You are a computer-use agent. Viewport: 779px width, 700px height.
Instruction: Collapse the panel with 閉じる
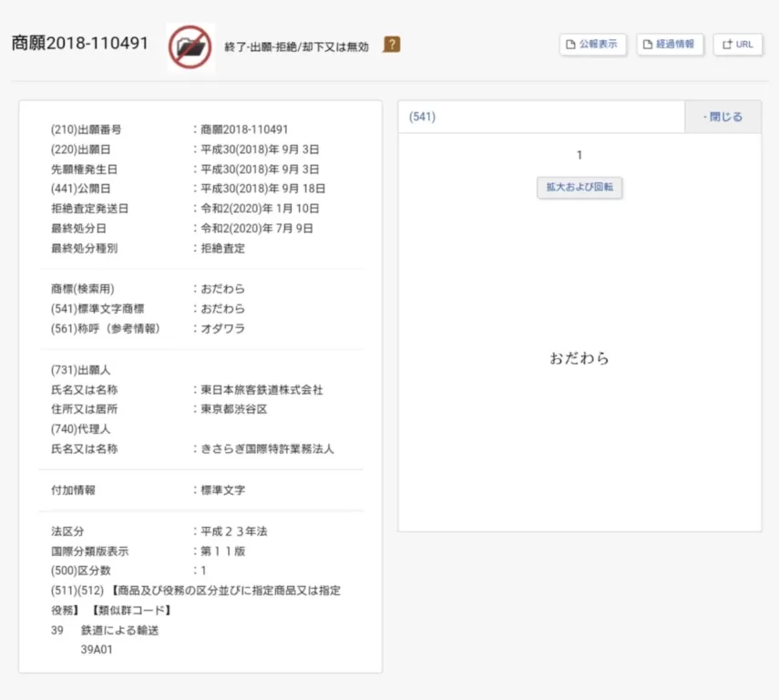coord(723,117)
